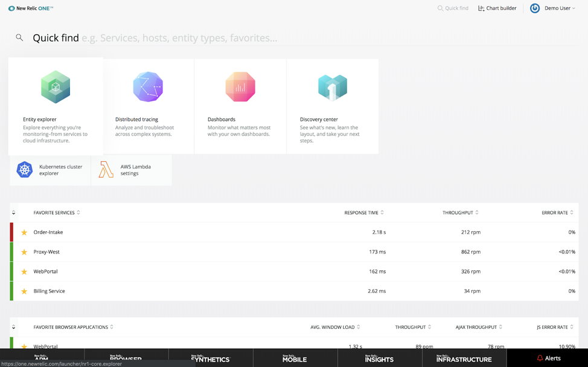Click the Quick find magnifier icon in header

tap(440, 8)
